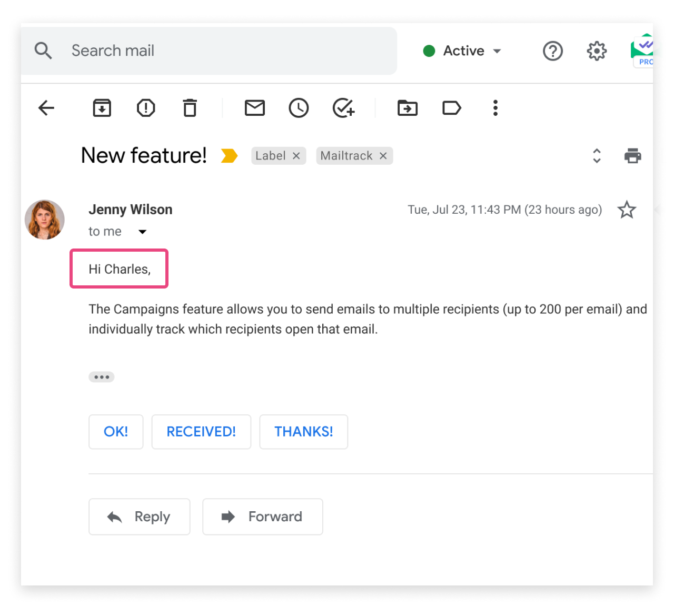This screenshot has width=674, height=616.
Task: Click the Search mail field
Action: pyautogui.click(x=211, y=51)
